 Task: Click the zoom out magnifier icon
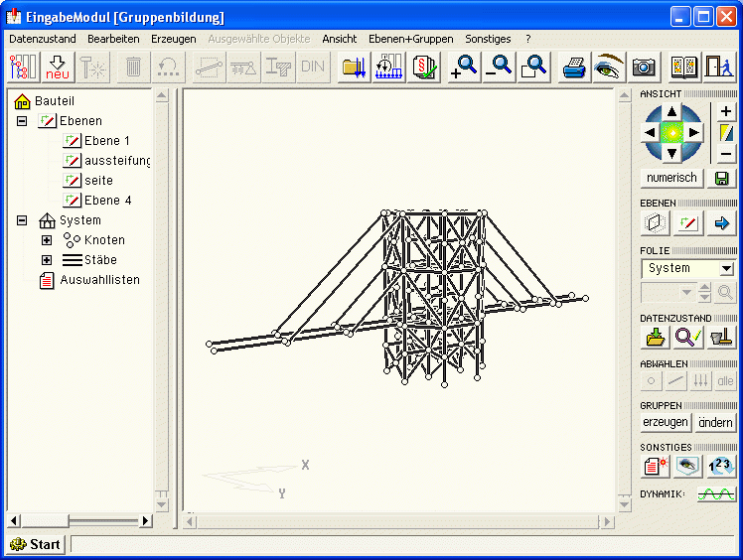tap(499, 67)
